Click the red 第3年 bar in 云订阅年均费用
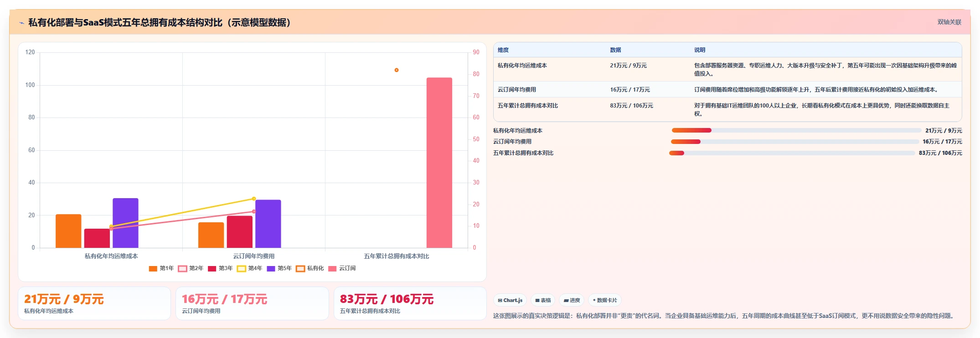Viewport: 980px width, 338px height. coord(240,232)
